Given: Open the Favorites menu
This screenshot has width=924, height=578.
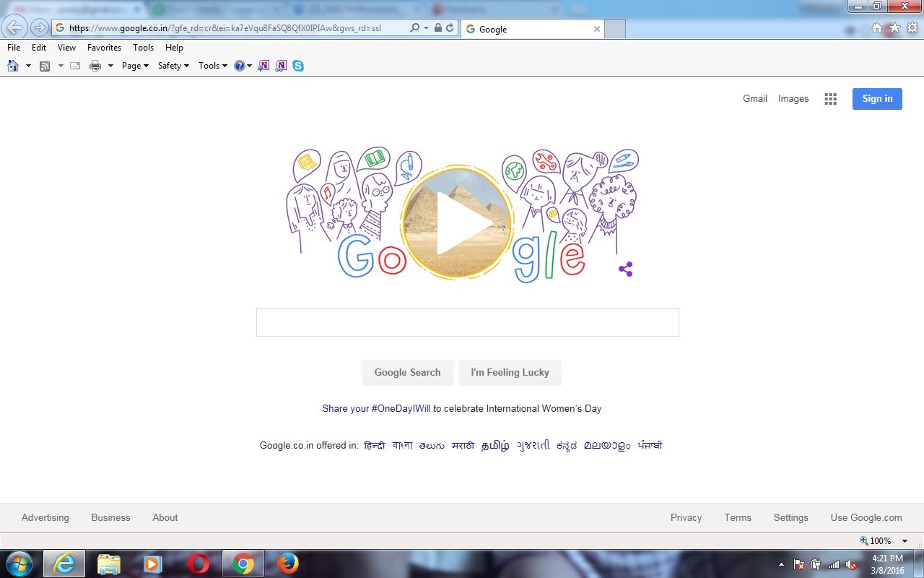Looking at the screenshot, I should (105, 48).
